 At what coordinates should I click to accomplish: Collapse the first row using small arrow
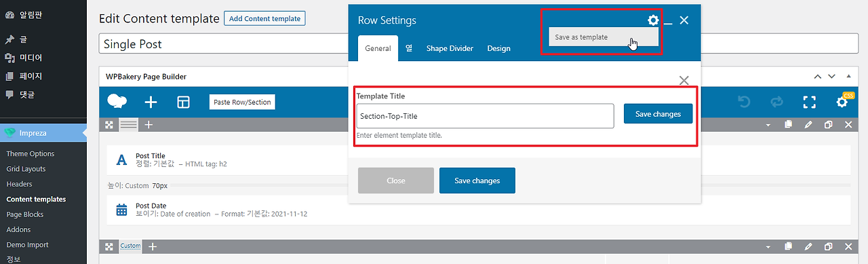click(768, 126)
